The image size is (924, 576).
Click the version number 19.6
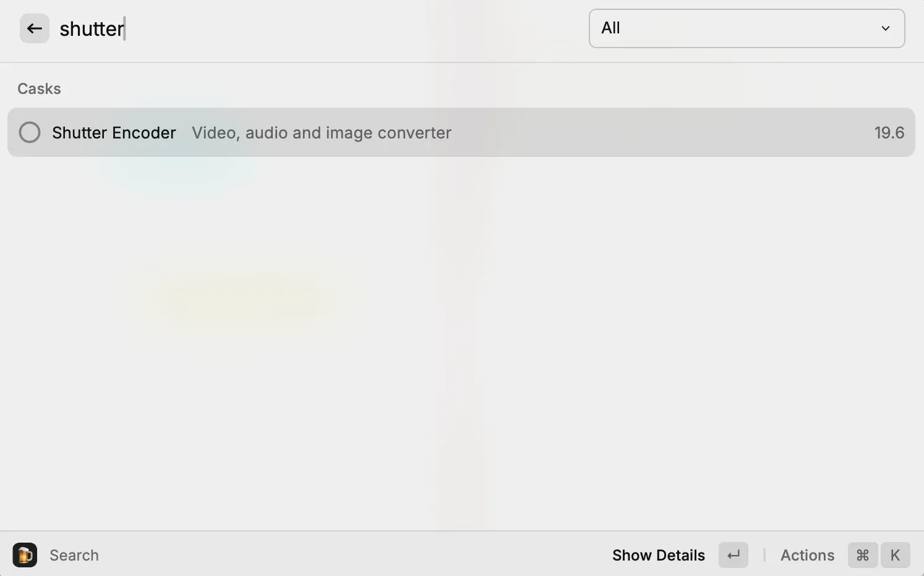tap(889, 132)
